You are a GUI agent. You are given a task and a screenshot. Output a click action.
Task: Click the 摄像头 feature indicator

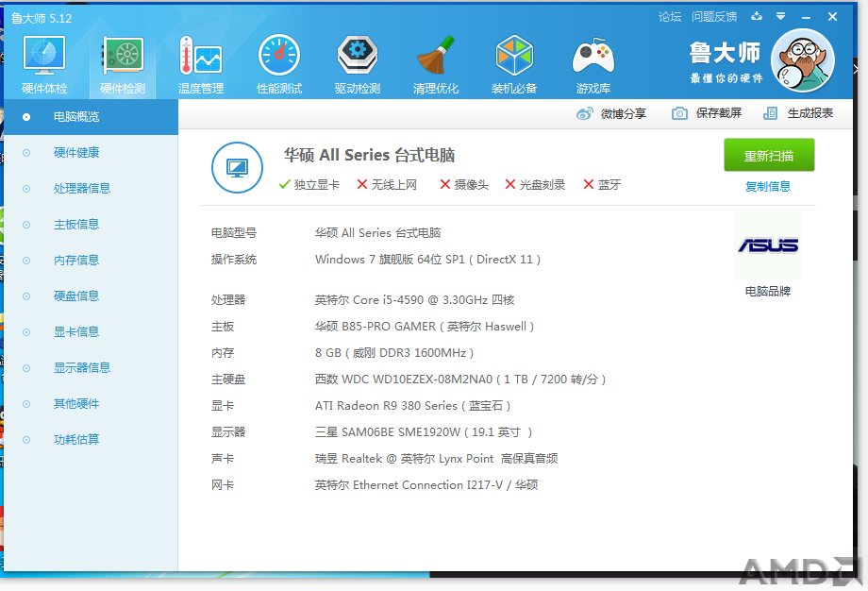(464, 184)
